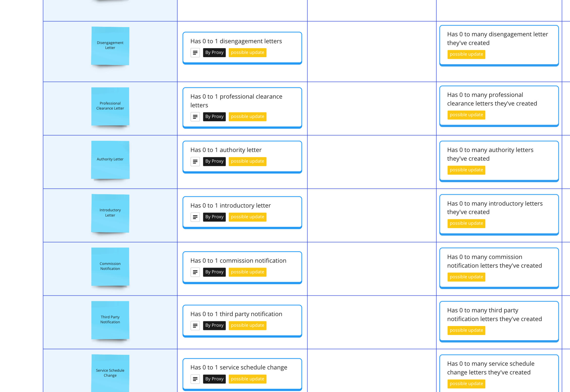Open description icon on commission notification card
570x392 pixels.
(195, 272)
